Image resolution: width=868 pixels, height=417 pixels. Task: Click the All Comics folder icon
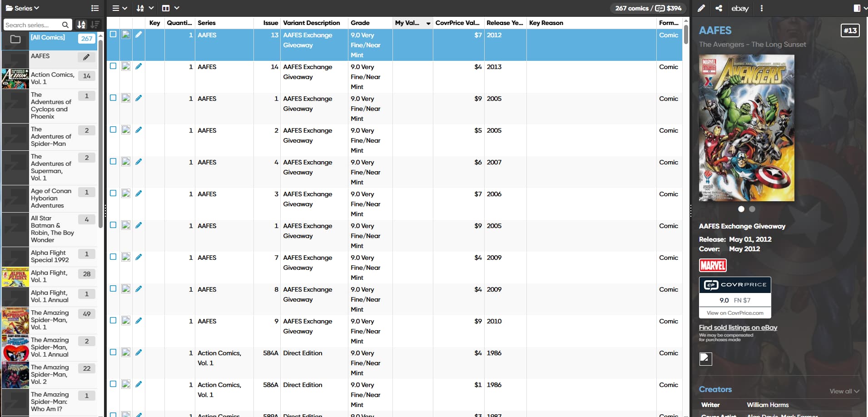(15, 39)
